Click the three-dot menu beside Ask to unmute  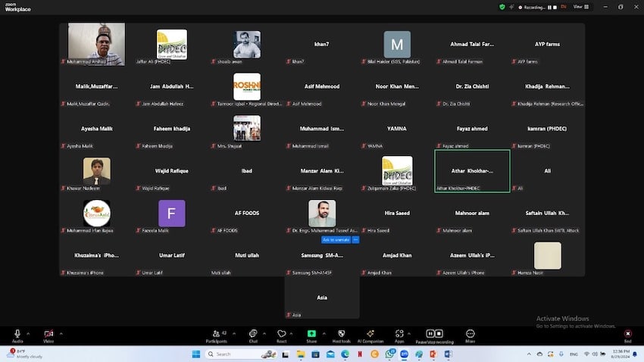356,239
